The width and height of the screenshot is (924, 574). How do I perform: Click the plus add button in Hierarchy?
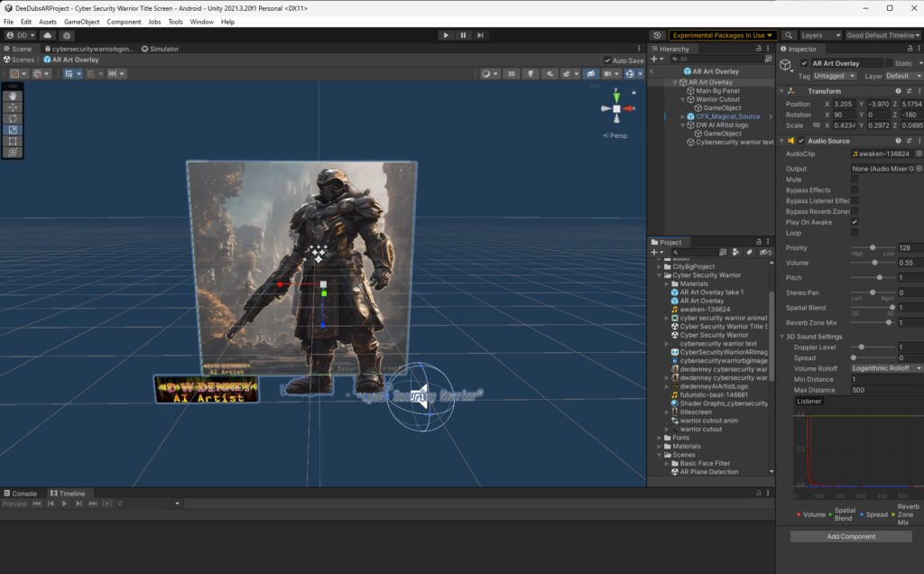click(654, 59)
